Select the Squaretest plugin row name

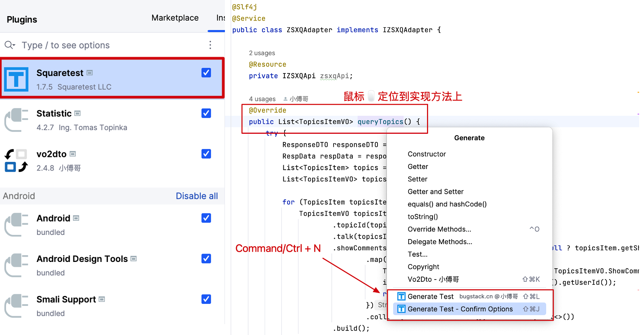tap(60, 73)
